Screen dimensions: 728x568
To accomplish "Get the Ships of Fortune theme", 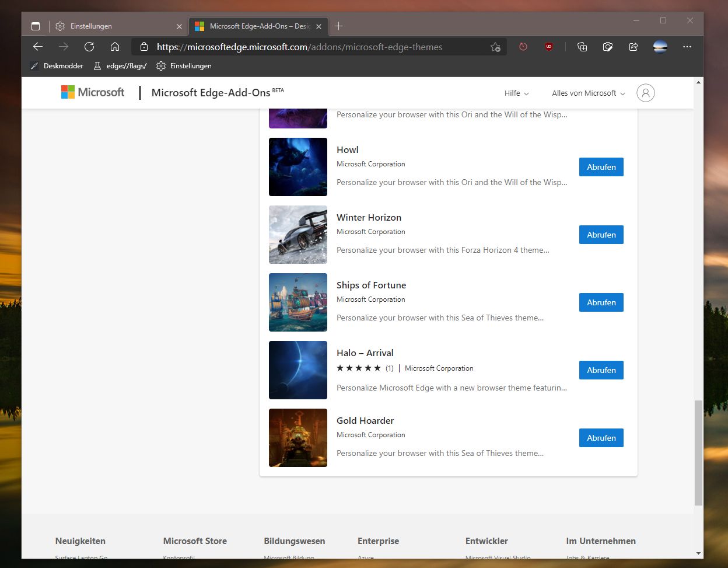I will point(601,302).
